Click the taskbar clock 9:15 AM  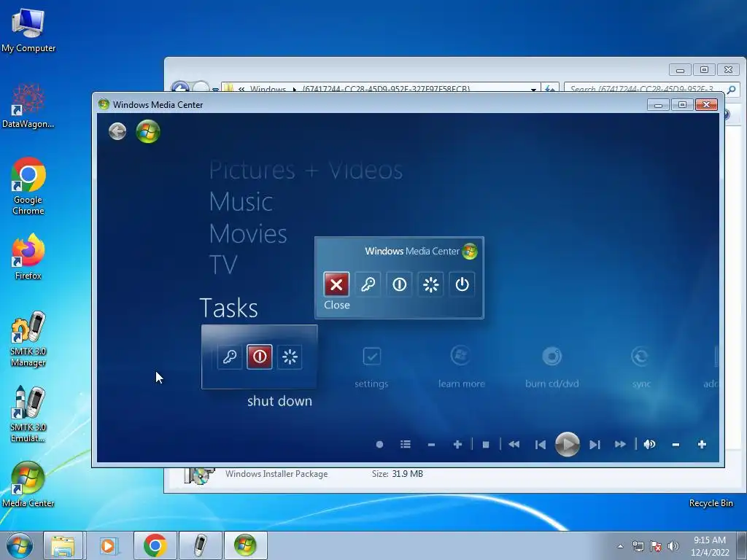[x=710, y=540]
